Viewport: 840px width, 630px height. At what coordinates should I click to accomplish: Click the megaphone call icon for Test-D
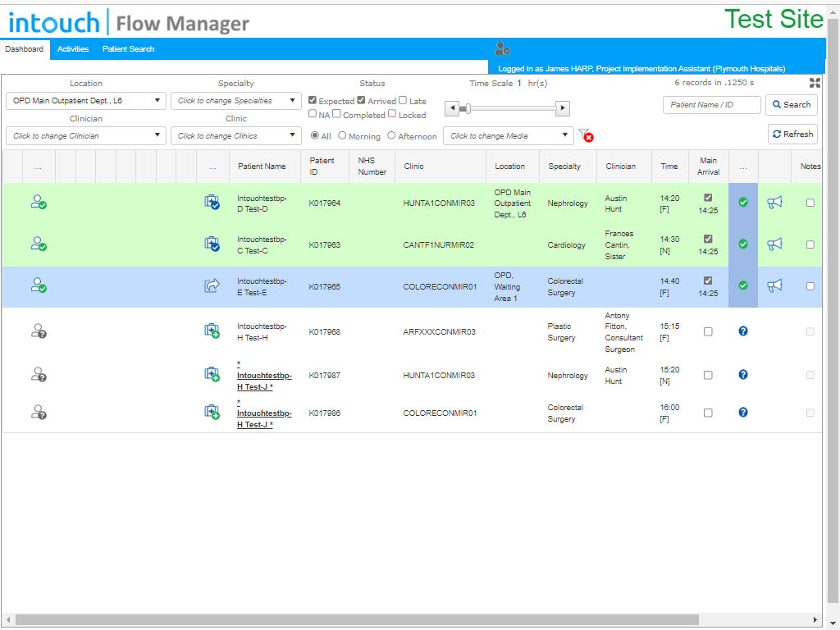(774, 202)
